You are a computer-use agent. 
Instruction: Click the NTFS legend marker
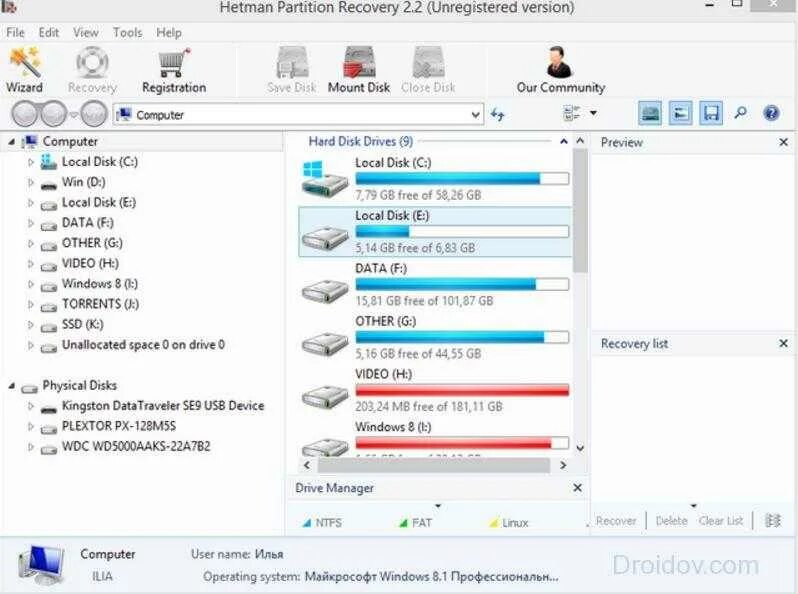click(307, 523)
